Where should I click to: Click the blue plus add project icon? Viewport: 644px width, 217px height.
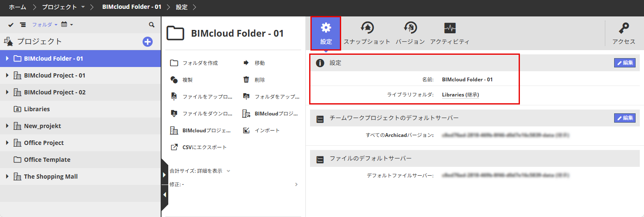[148, 42]
